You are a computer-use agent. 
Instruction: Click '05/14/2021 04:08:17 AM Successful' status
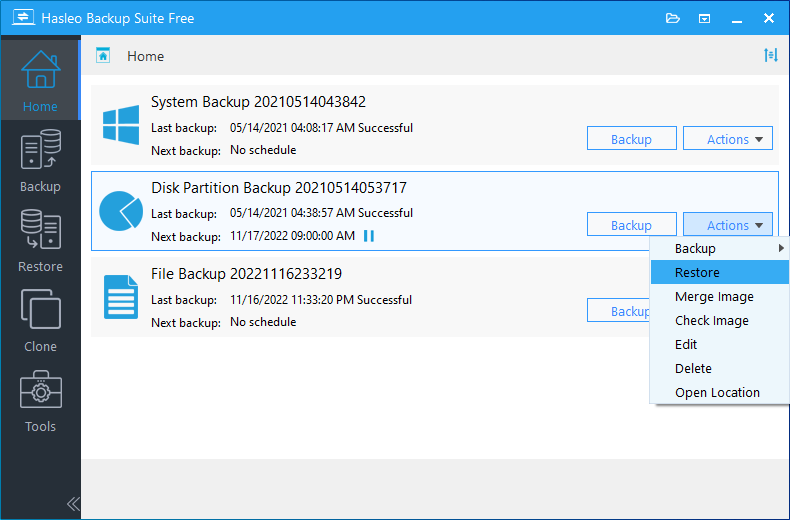click(x=321, y=128)
